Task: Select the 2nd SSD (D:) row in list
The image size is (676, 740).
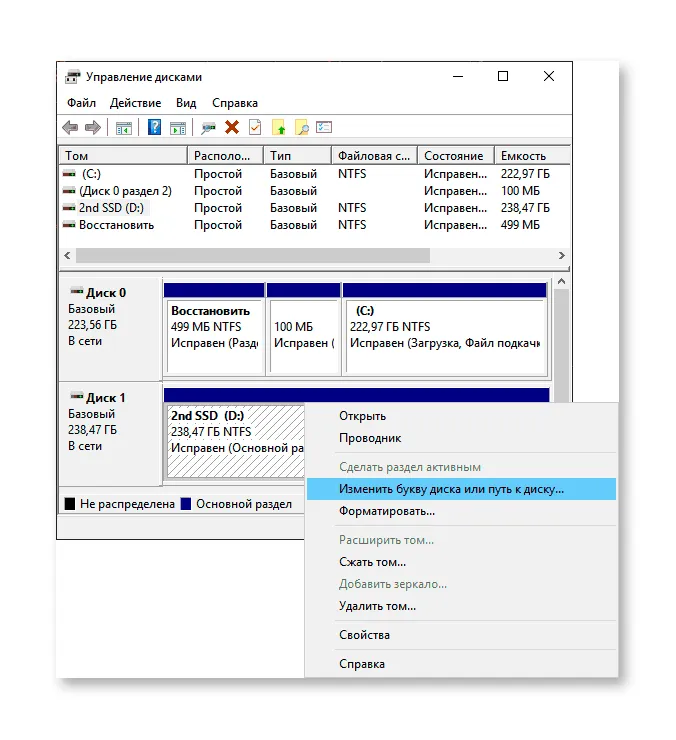Action: click(315, 208)
